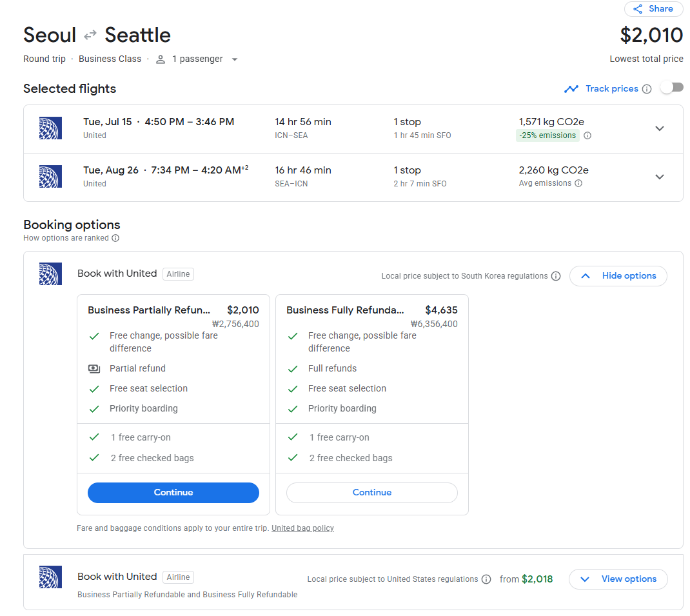690x616 pixels.
Task: Click the 1 hr 45 min SFO layover
Action: (x=422, y=135)
